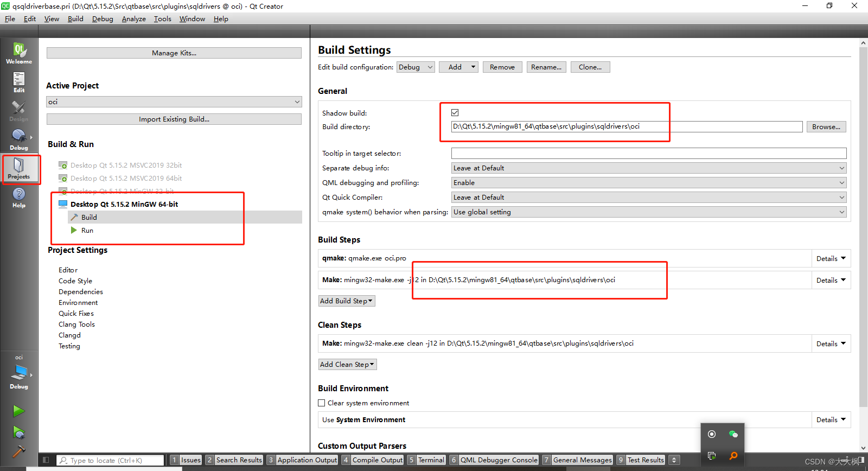868x471 pixels.
Task: Click the MinGW 64-bit monitor icon
Action: (63, 204)
